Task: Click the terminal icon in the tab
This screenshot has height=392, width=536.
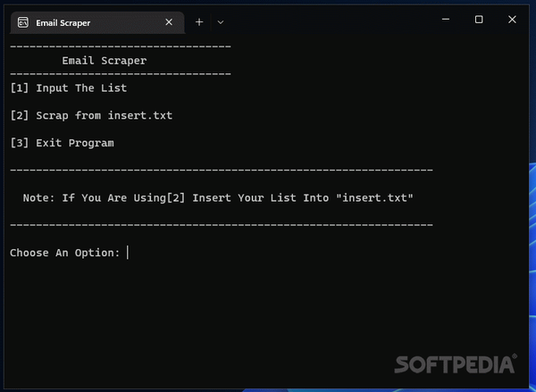Action: (22, 22)
